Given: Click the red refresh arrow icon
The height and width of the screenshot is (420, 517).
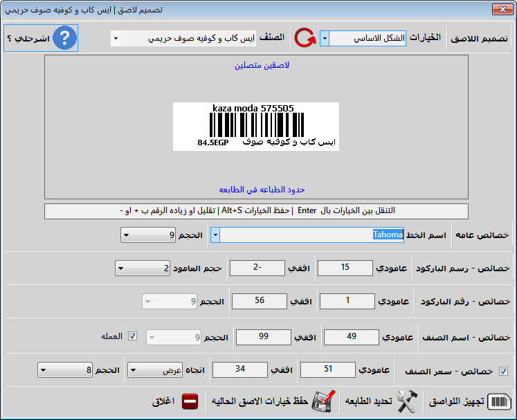Looking at the screenshot, I should (305, 38).
